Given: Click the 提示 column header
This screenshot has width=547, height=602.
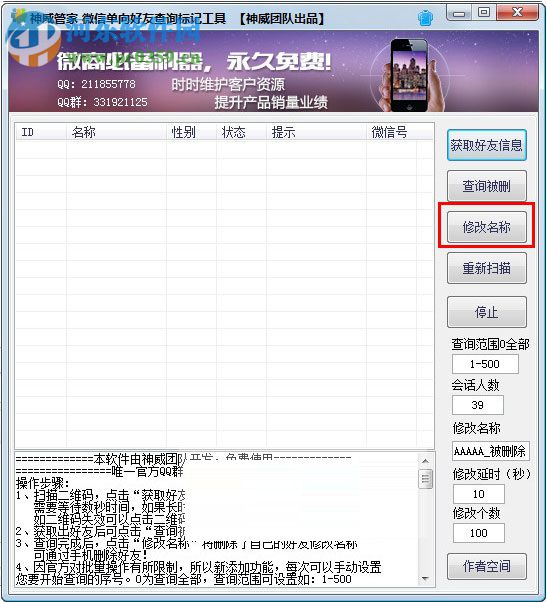Looking at the screenshot, I should [x=316, y=132].
